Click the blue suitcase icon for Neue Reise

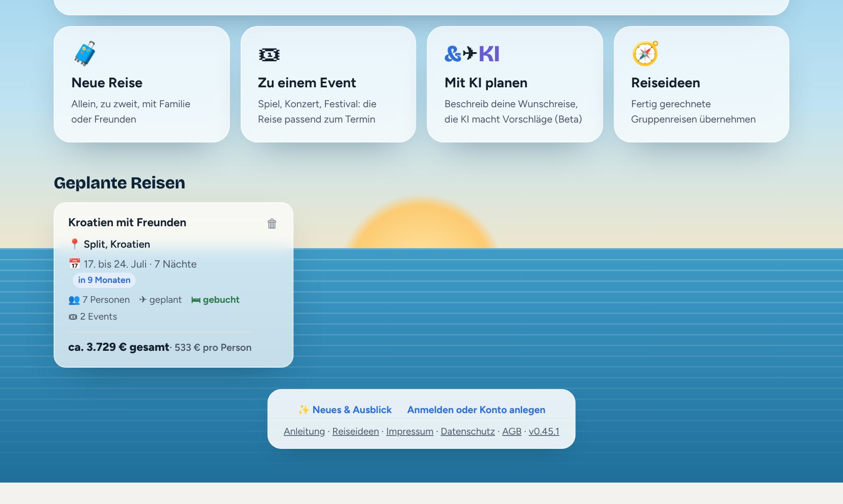[x=85, y=53]
